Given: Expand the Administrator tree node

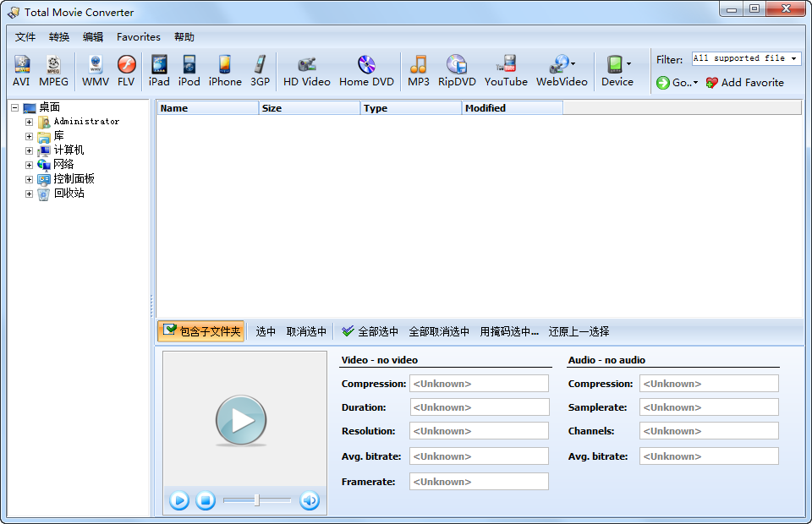Looking at the screenshot, I should (x=29, y=122).
